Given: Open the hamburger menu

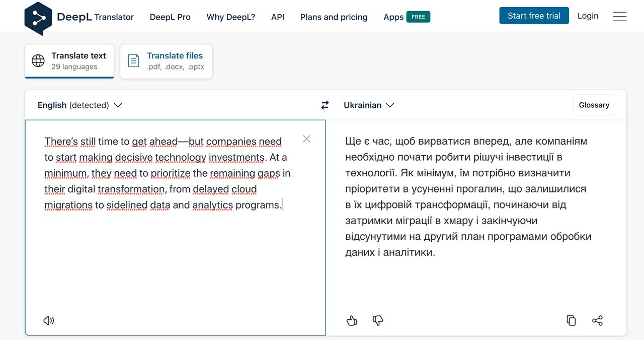Looking at the screenshot, I should [x=620, y=17].
